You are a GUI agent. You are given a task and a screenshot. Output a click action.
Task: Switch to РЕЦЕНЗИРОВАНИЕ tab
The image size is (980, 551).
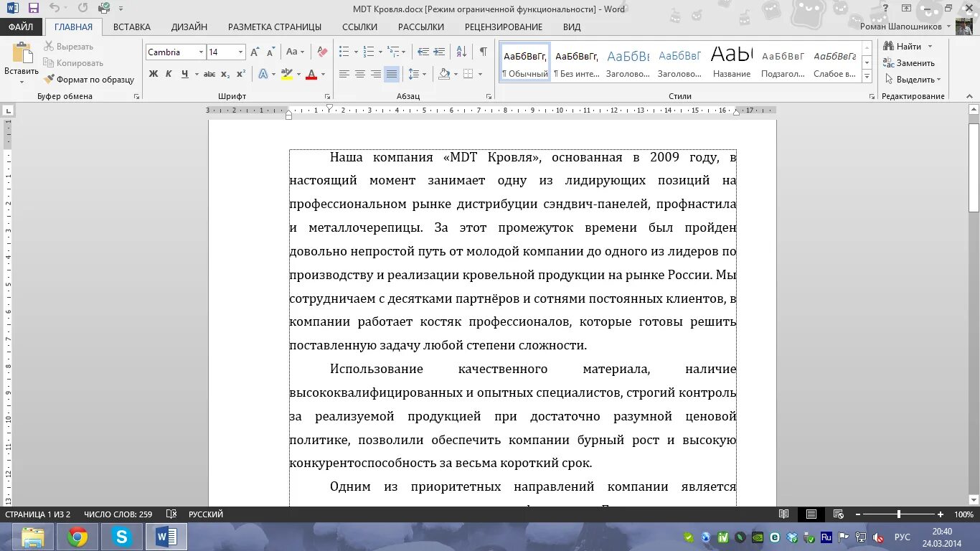click(x=504, y=27)
